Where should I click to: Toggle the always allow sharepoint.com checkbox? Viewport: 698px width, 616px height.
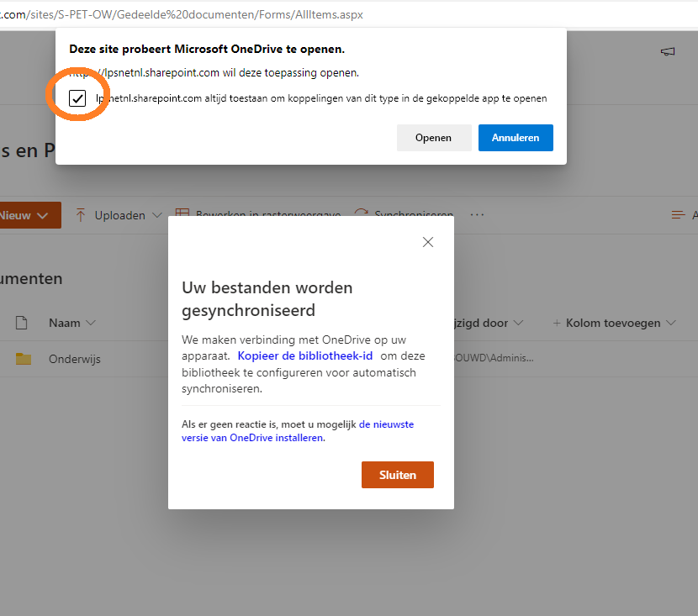[77, 98]
